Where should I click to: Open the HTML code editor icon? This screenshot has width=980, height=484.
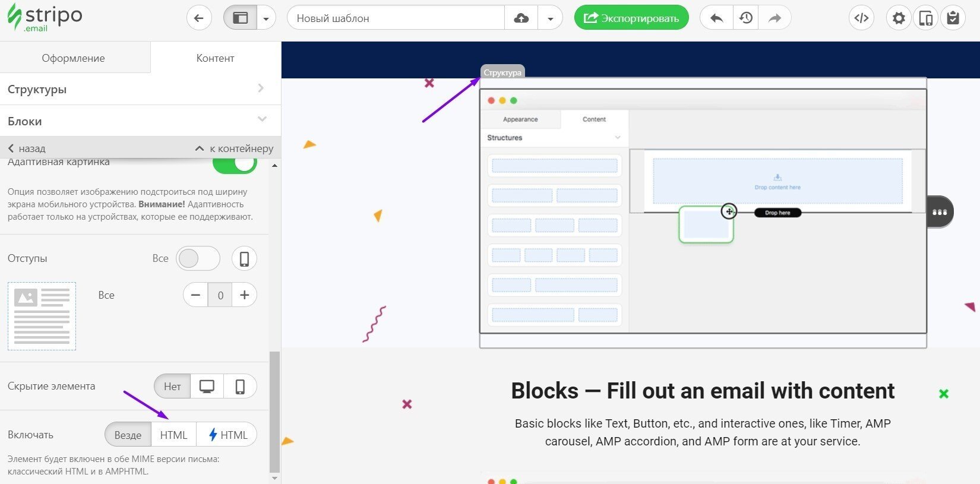click(861, 18)
